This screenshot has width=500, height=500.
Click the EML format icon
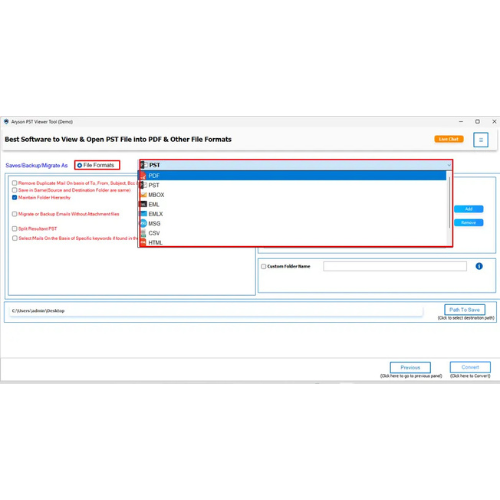pos(143,204)
